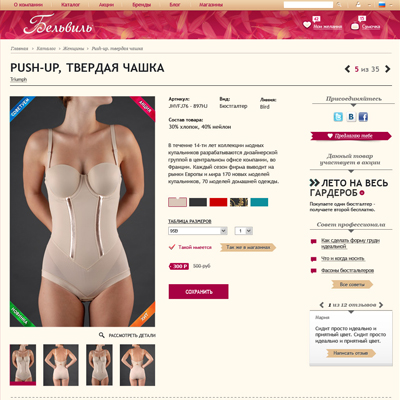This screenshot has height=400, width=400.
Task: Click the VKontakte social icon
Action: [x=351, y=117]
